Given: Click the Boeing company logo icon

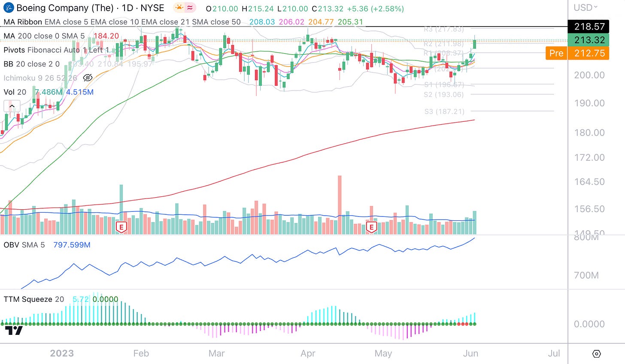Looking at the screenshot, I should pyautogui.click(x=9, y=8).
